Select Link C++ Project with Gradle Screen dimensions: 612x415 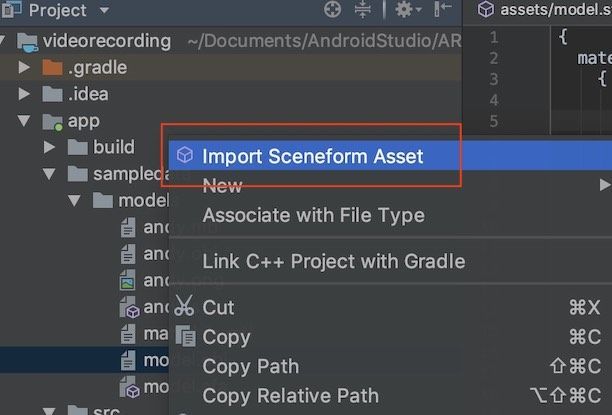click(333, 261)
